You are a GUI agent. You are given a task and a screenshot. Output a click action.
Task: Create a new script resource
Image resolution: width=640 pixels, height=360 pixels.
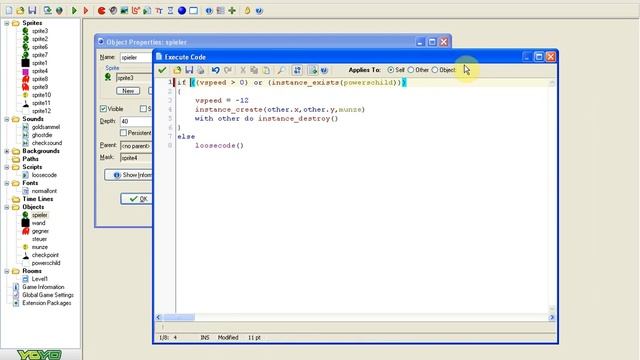(147, 11)
